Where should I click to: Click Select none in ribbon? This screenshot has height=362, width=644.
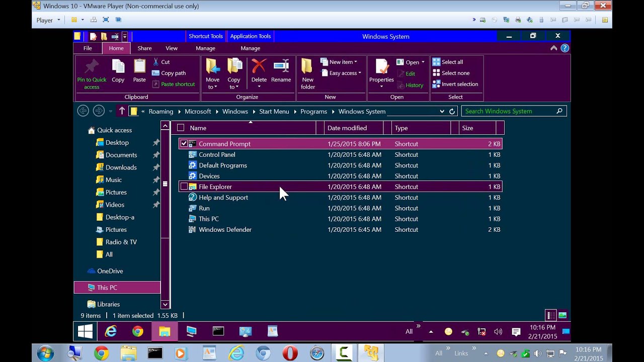(x=451, y=73)
